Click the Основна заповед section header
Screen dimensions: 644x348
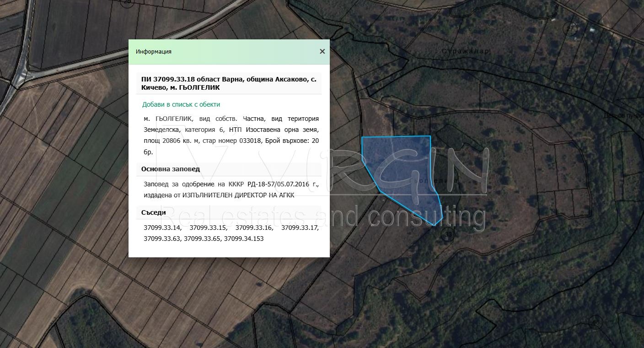(171, 169)
